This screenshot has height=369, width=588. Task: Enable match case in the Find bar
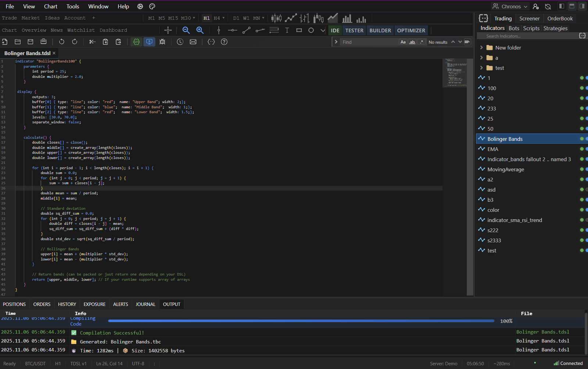tap(403, 42)
